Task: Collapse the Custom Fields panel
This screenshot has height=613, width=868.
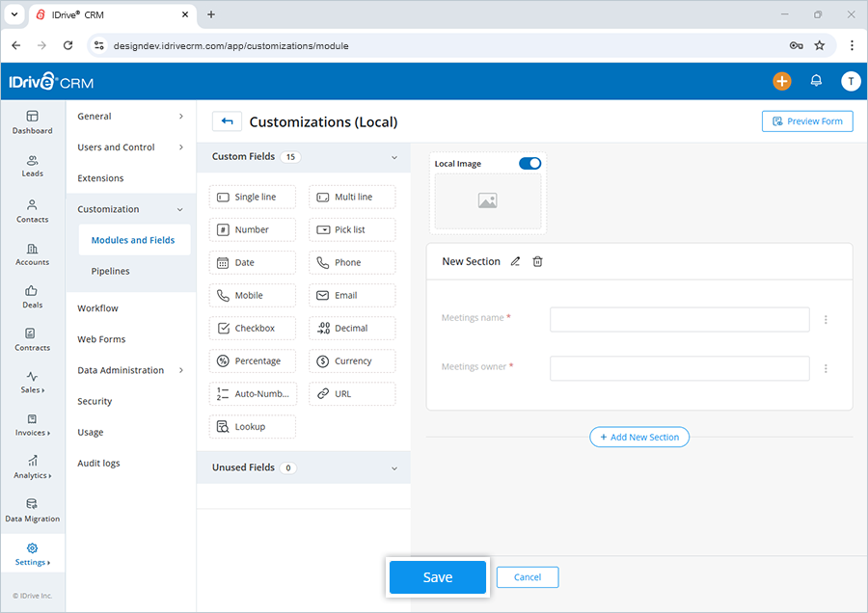Action: (x=394, y=156)
